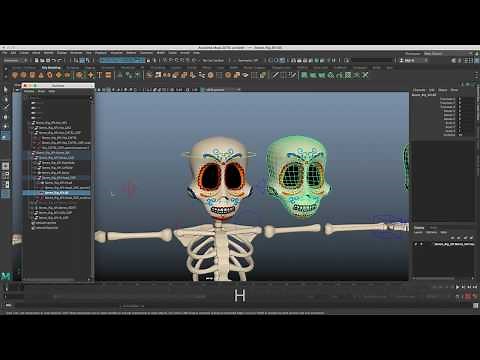Click the SVG shelf icon
This screenshot has width=480, height=360.
pyautogui.click(x=108, y=75)
